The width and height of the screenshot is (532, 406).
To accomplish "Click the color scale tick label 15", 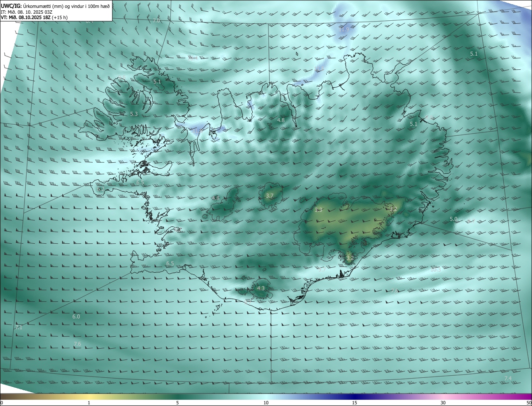I will [x=355, y=403].
